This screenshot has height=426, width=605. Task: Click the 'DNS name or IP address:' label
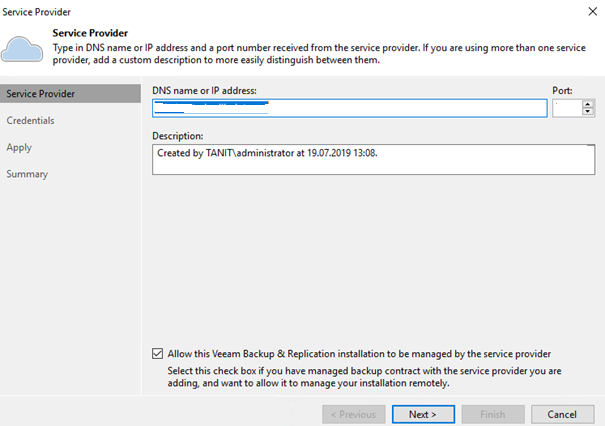pos(204,91)
